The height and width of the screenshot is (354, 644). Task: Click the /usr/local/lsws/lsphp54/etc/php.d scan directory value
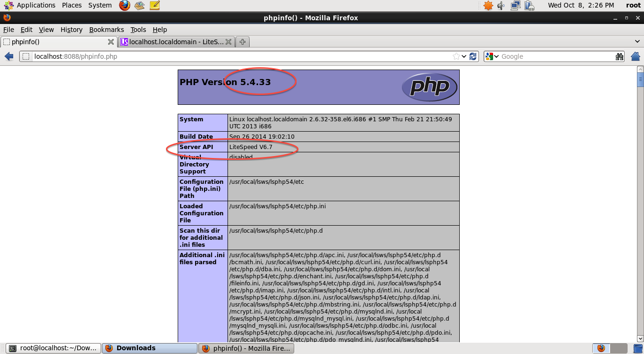276,231
